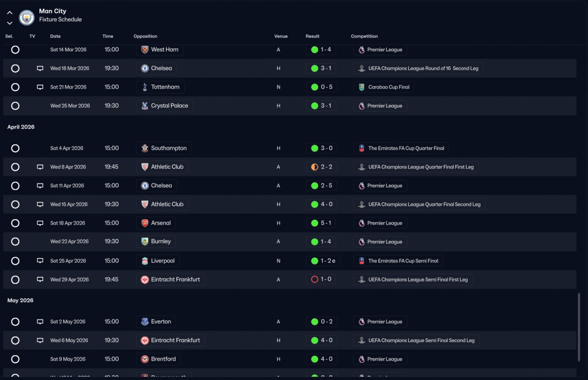Click the Carabao Cup logo in Tottenham row
This screenshot has height=380, width=588.
362,87
